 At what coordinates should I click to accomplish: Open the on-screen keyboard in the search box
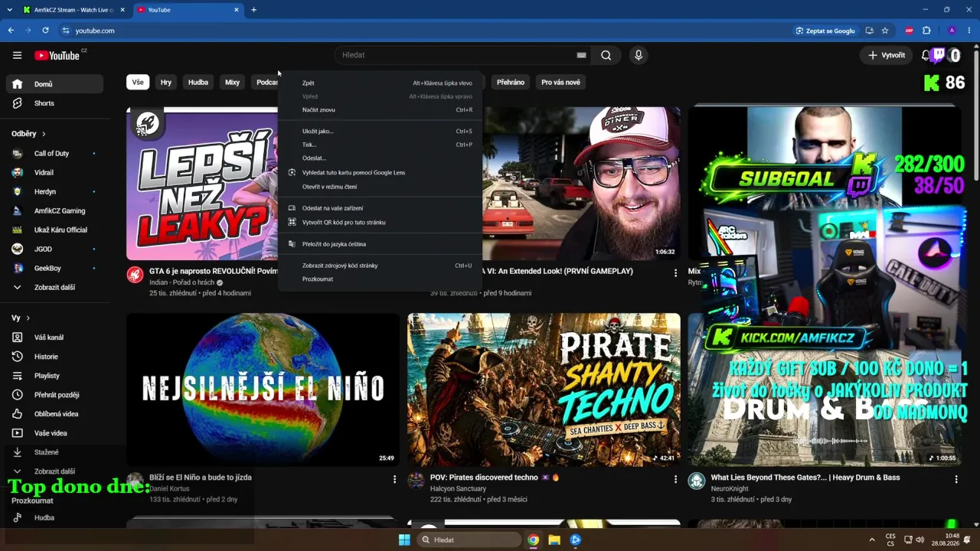(581, 55)
